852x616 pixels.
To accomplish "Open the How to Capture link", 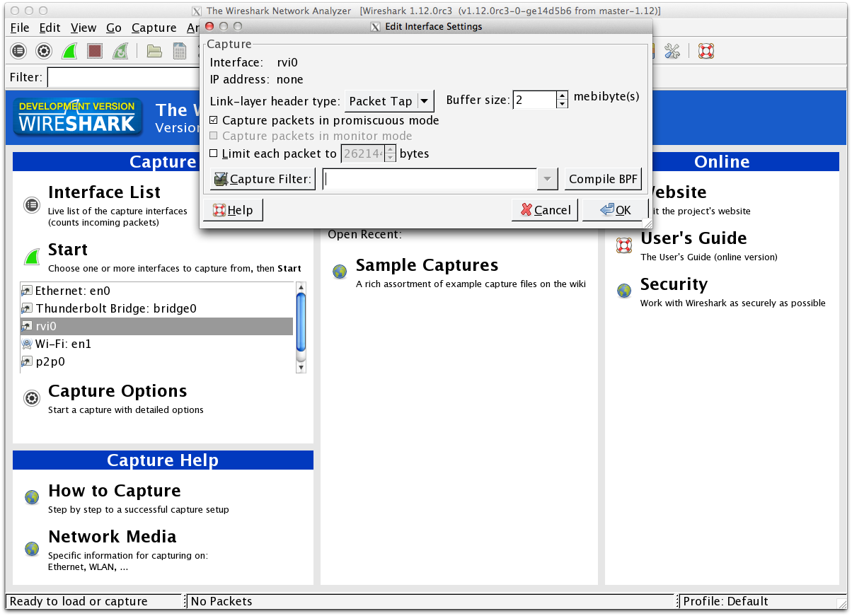I will tap(114, 491).
